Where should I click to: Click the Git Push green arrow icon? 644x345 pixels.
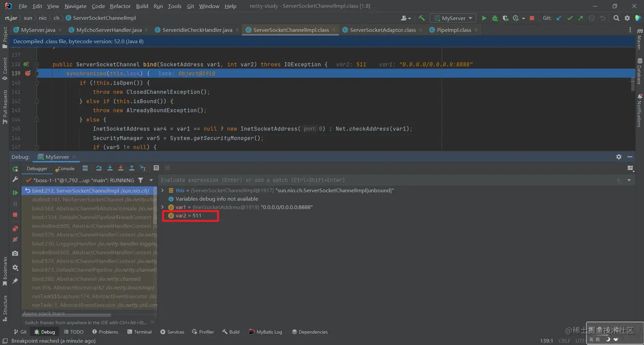click(581, 18)
